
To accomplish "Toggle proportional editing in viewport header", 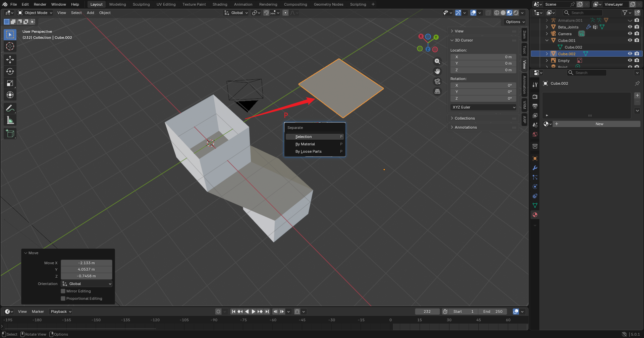I will (285, 13).
